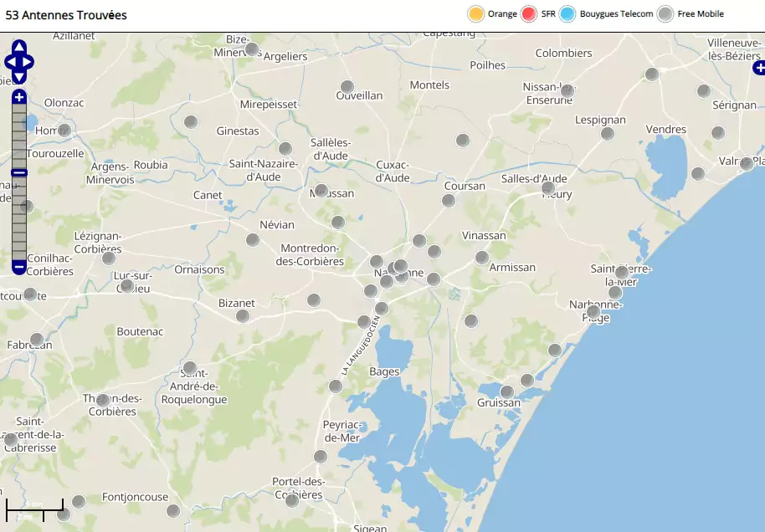Toggle the Orange operator filter circle
Screen dimensions: 765x532
pos(476,14)
